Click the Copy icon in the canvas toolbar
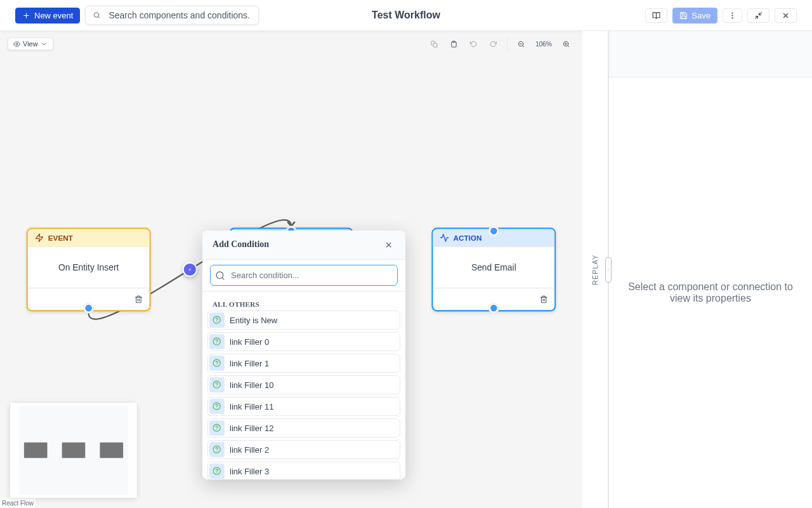Viewport: 812px width, 508px height. tap(435, 44)
